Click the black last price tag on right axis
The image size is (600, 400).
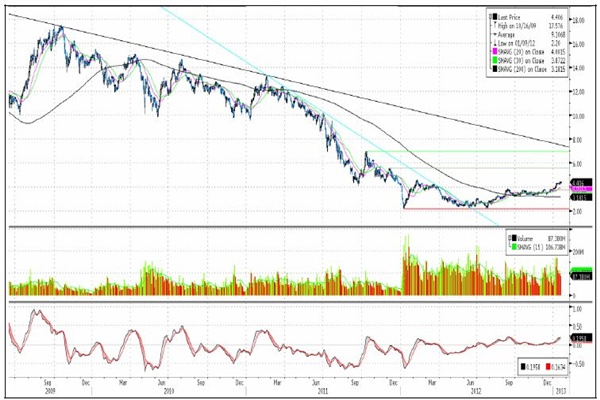coord(578,182)
